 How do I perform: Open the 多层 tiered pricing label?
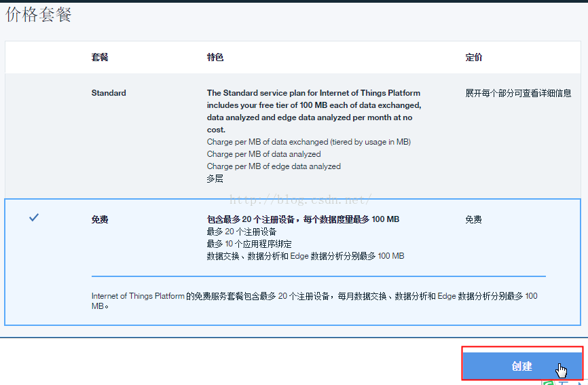(x=215, y=179)
